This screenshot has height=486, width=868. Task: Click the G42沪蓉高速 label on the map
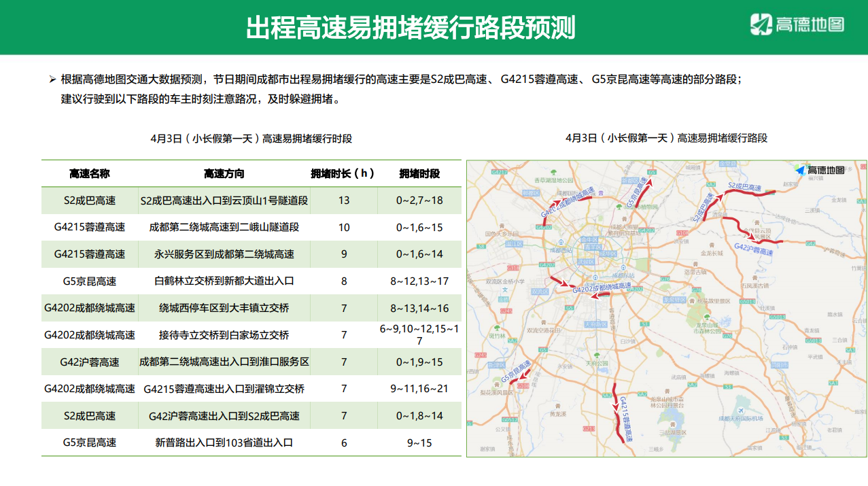[754, 248]
